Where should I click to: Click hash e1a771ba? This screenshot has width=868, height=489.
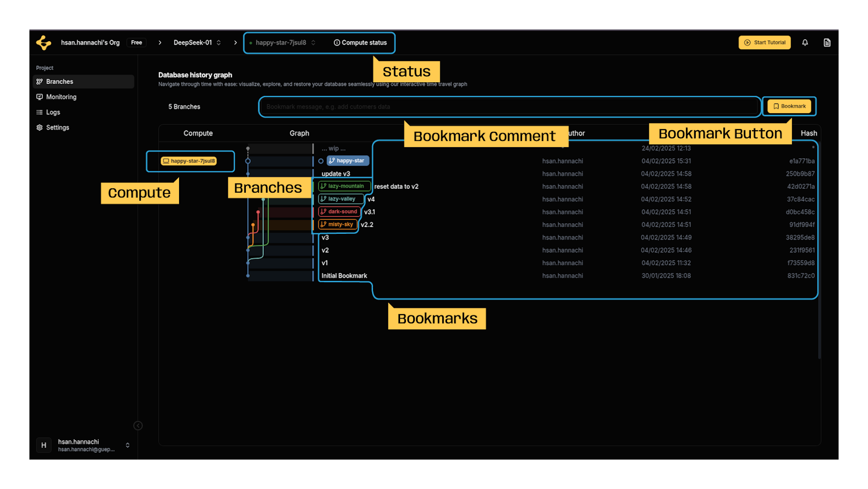point(802,161)
